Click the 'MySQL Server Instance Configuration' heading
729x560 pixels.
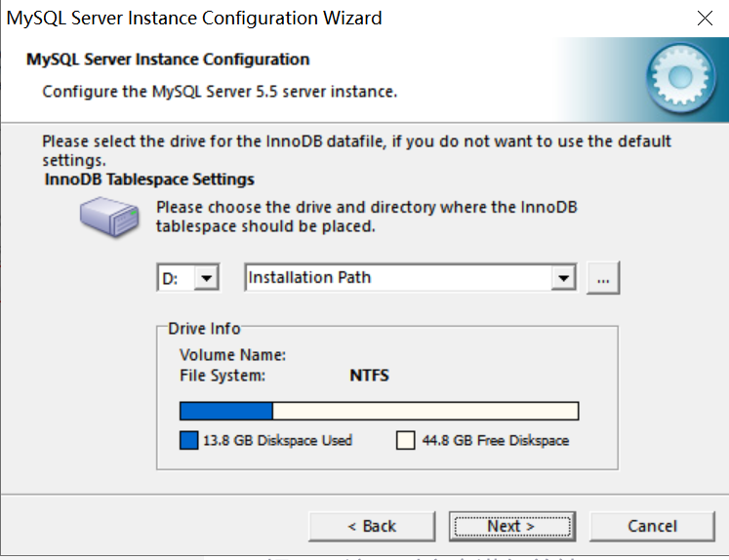[x=168, y=60]
